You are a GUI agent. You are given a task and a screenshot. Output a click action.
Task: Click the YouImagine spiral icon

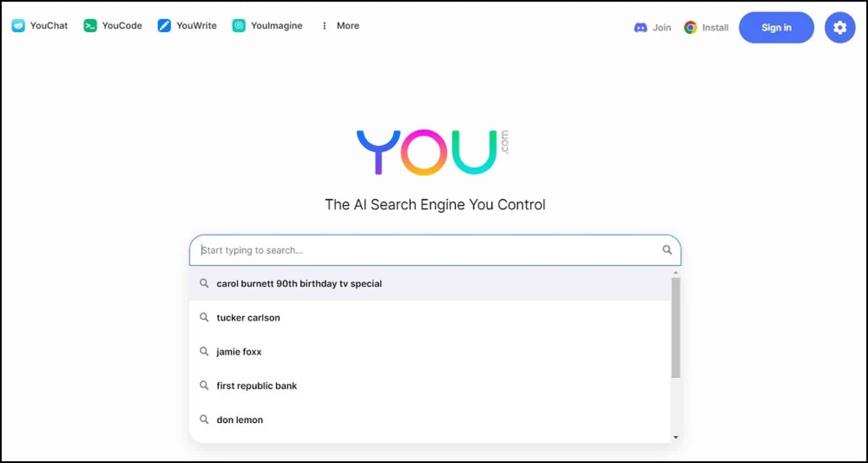click(239, 26)
